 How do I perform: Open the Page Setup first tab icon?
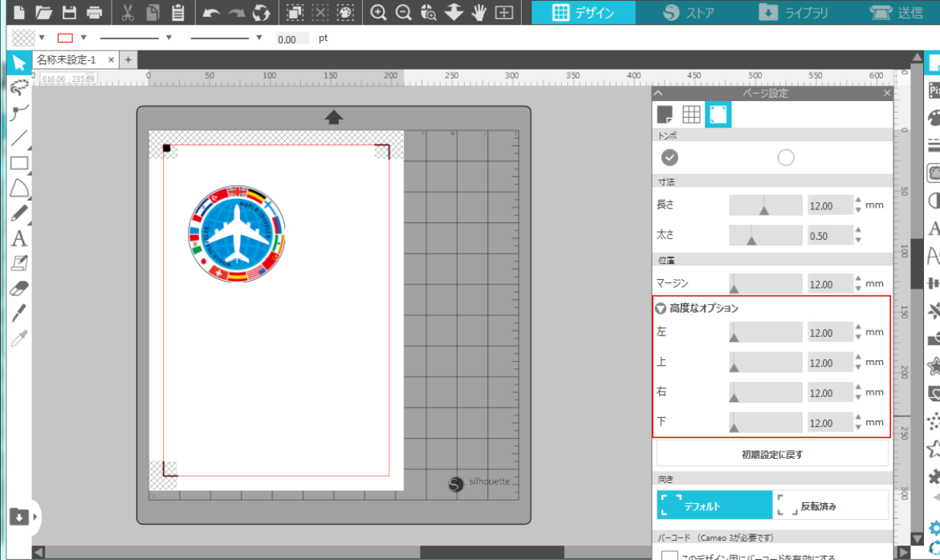coord(665,114)
